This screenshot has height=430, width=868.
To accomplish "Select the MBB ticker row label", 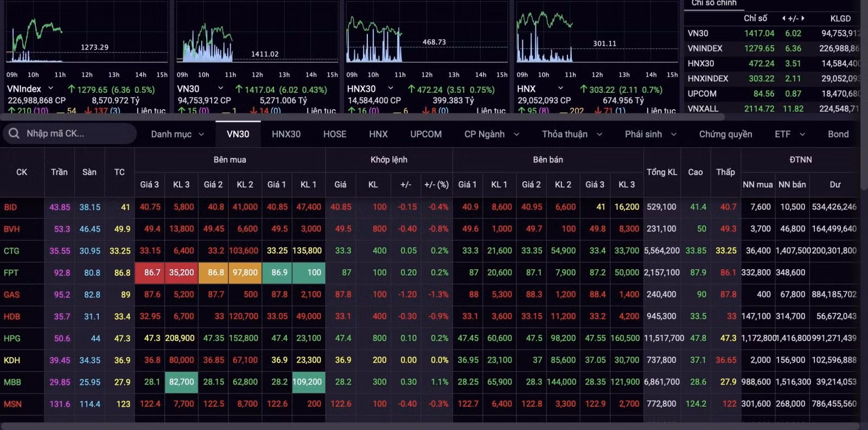I will [x=12, y=382].
